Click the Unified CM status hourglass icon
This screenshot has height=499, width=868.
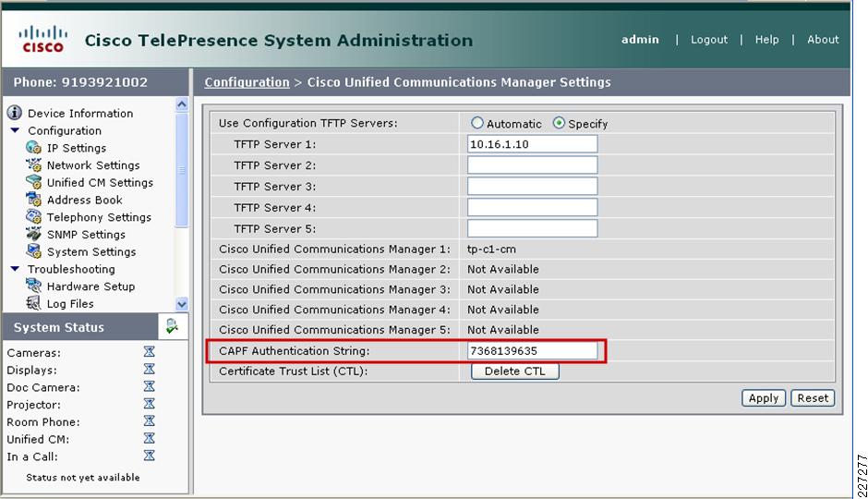[x=149, y=438]
